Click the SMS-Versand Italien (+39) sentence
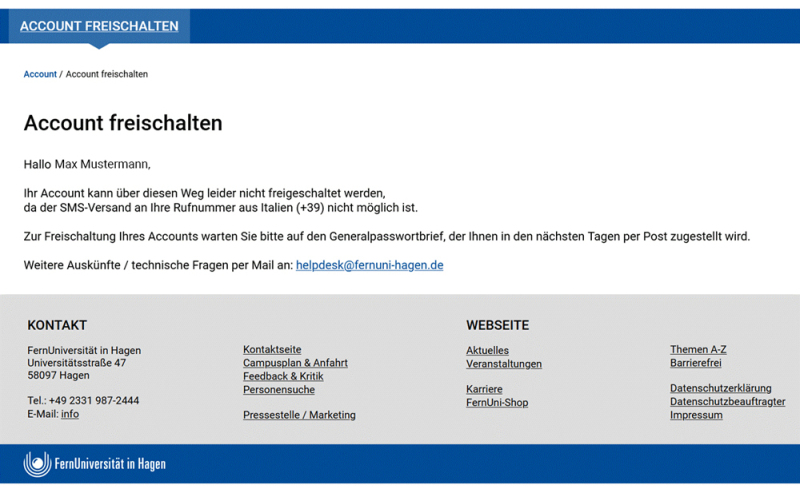This screenshot has width=800, height=497. pos(220,208)
